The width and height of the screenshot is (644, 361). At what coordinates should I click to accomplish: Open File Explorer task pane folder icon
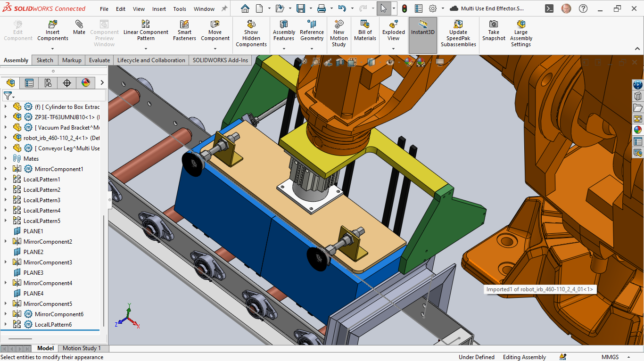638,107
